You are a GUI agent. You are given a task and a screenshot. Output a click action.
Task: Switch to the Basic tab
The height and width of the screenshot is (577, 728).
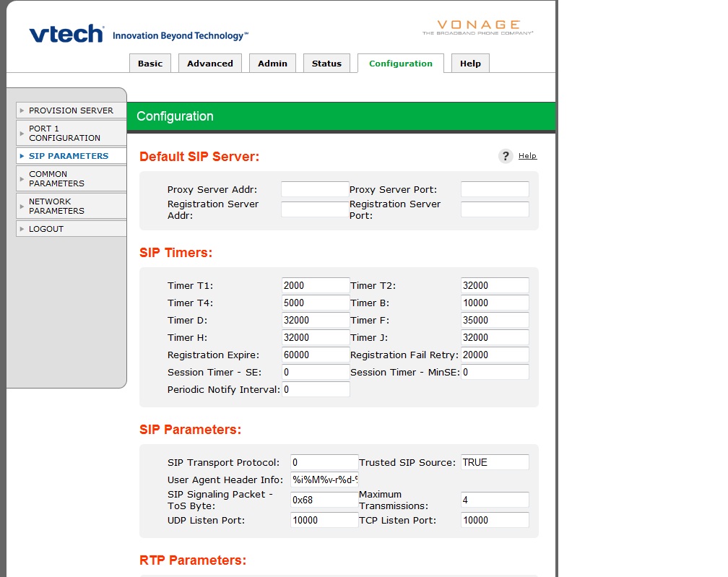[x=150, y=64]
